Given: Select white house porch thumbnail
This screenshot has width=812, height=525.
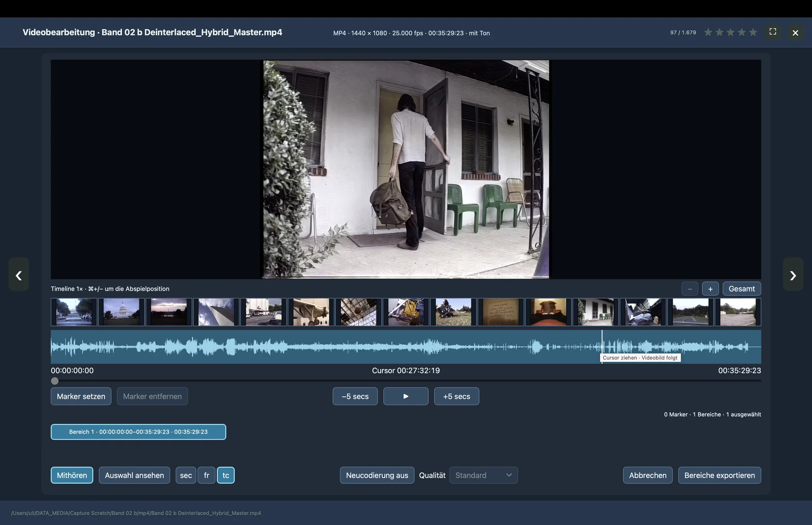Looking at the screenshot, I should [595, 312].
